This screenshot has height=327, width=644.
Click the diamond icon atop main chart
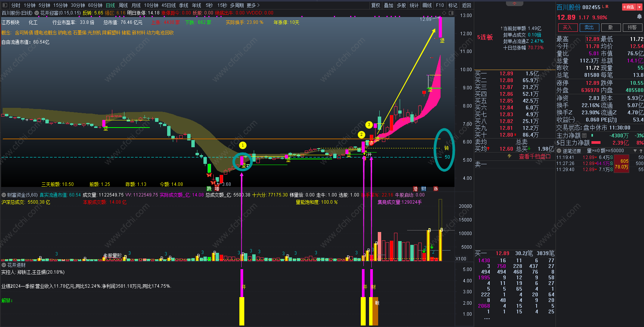tap(444, 13)
